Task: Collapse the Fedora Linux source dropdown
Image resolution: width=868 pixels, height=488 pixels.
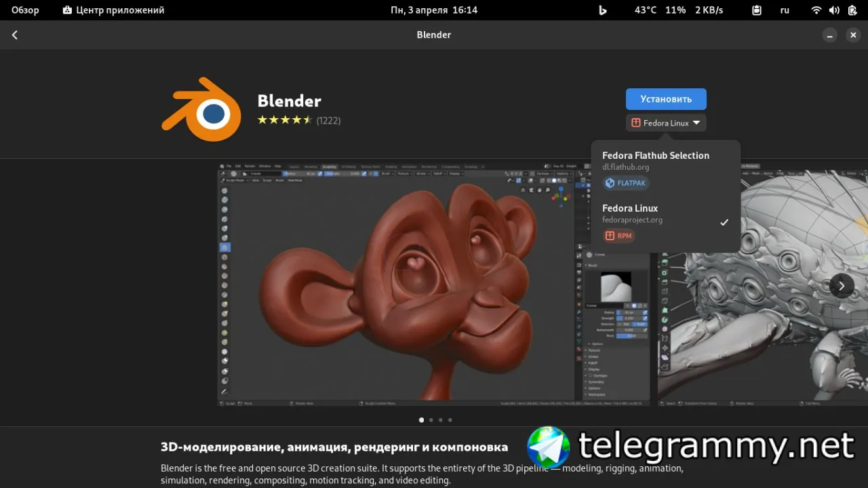Action: (666, 123)
